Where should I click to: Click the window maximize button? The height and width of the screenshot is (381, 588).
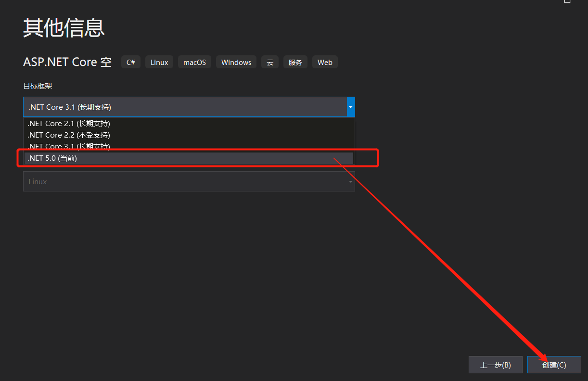click(567, 1)
